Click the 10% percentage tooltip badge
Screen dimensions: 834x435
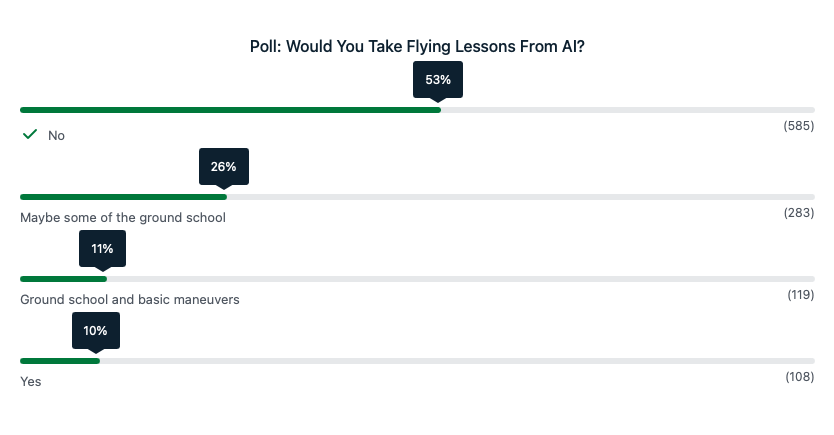(95, 330)
